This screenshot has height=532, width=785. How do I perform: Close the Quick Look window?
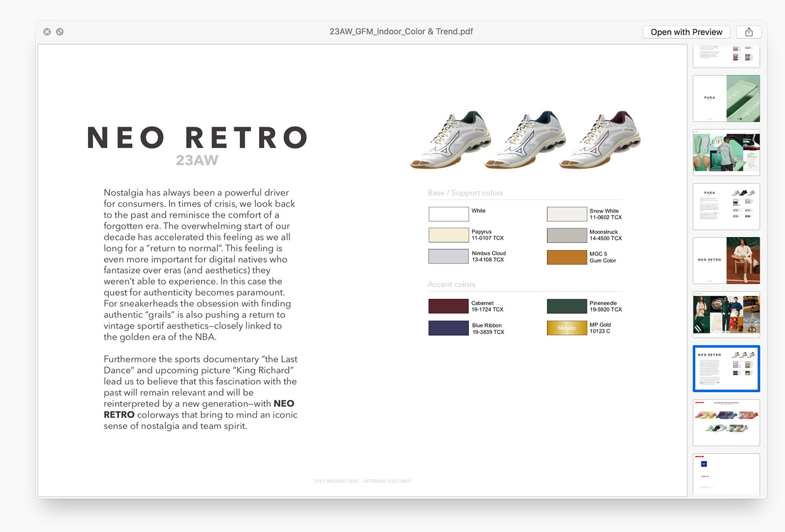coord(47,32)
